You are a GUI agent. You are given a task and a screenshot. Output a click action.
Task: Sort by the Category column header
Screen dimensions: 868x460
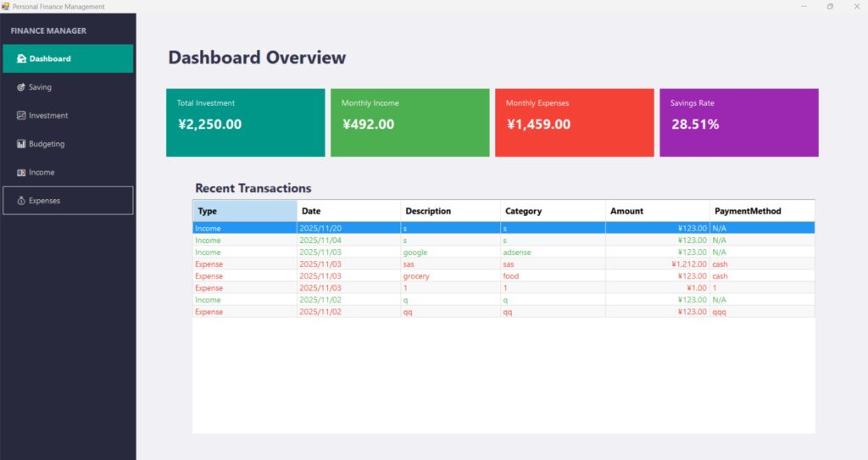(553, 211)
